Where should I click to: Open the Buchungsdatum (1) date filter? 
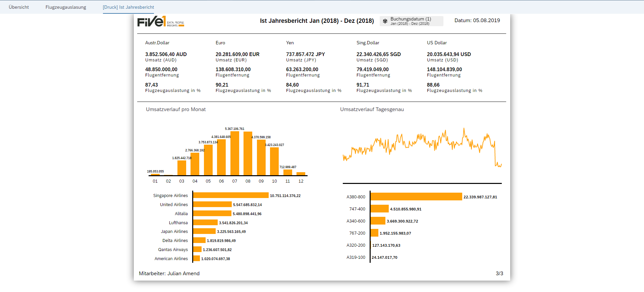[412, 21]
